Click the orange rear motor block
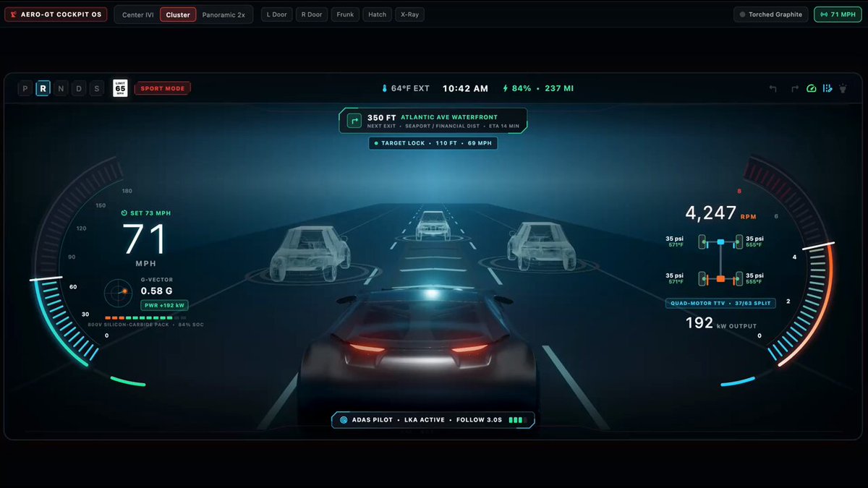868x488 pixels. 720,278
